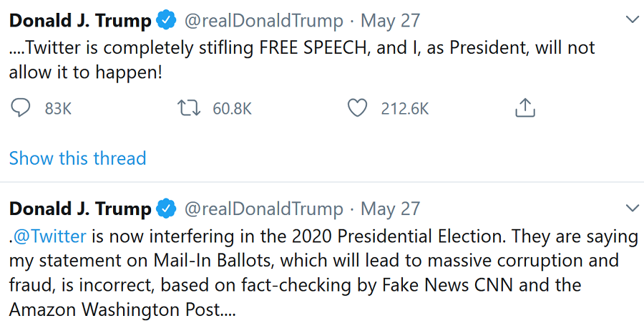Click @realDonaldTrump handle on the Mail-In Ballots tweet

pos(264,209)
